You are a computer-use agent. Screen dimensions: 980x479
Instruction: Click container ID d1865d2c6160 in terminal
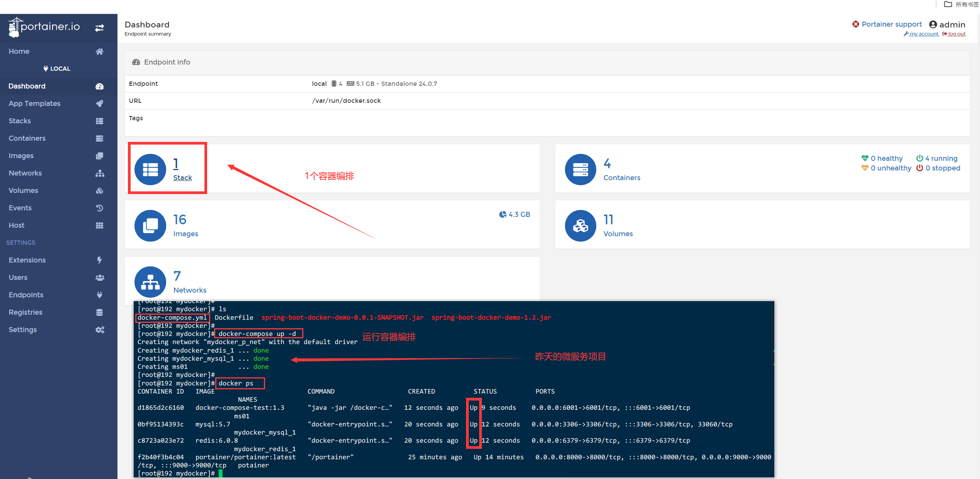(161, 407)
